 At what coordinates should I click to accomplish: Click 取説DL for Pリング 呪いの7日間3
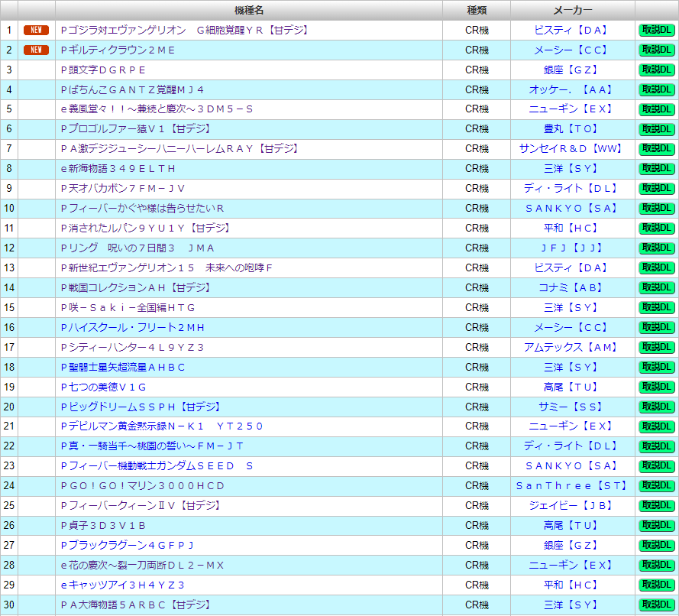[657, 248]
